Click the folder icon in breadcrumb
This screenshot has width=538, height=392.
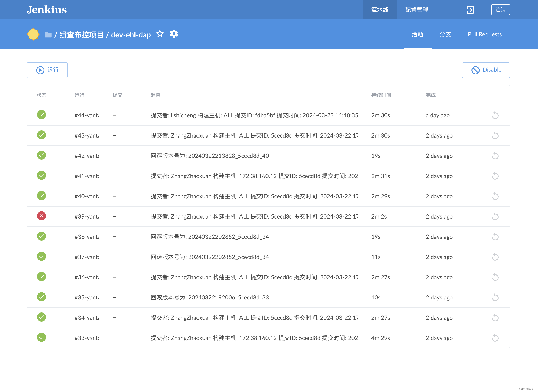tap(48, 35)
